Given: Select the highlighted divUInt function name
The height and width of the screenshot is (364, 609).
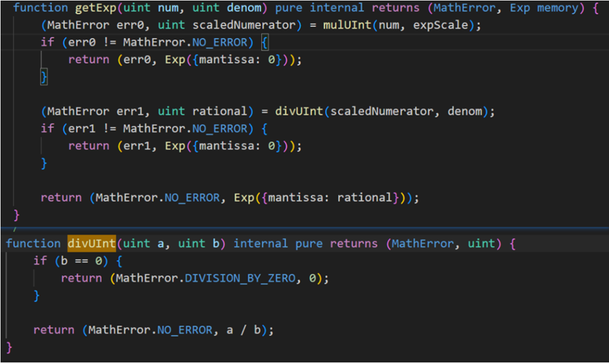Looking at the screenshot, I should coord(92,244).
